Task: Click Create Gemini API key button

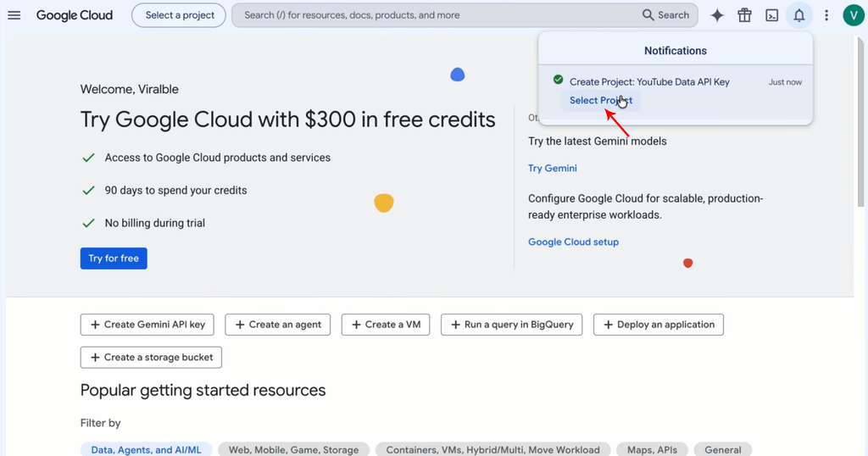Action: [x=147, y=325]
